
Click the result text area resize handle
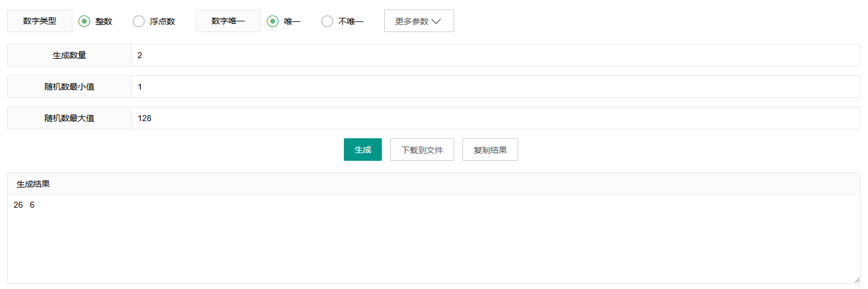point(857,280)
